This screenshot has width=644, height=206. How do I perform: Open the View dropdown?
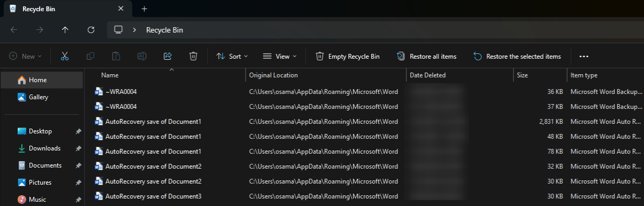[280, 56]
